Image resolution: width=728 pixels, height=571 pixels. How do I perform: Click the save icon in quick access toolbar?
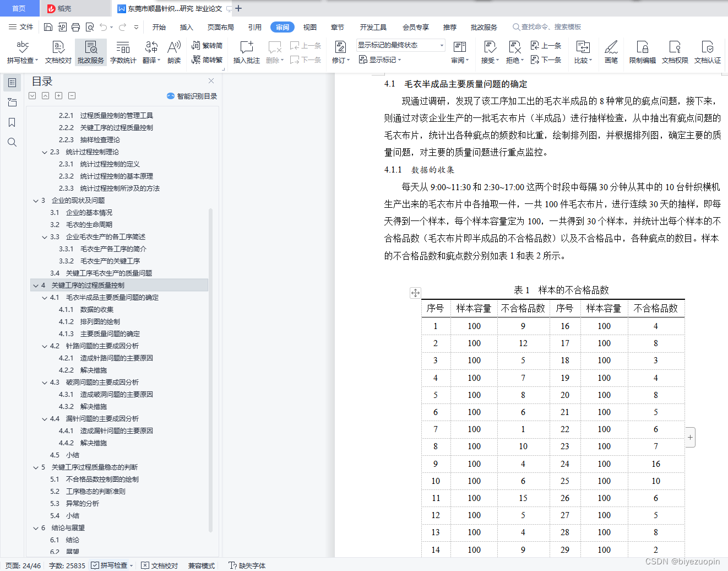point(48,27)
